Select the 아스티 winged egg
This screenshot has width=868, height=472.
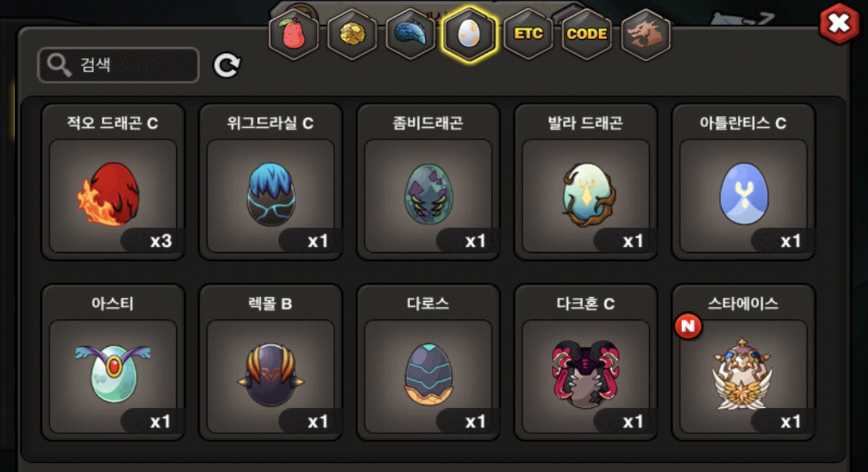click(113, 362)
